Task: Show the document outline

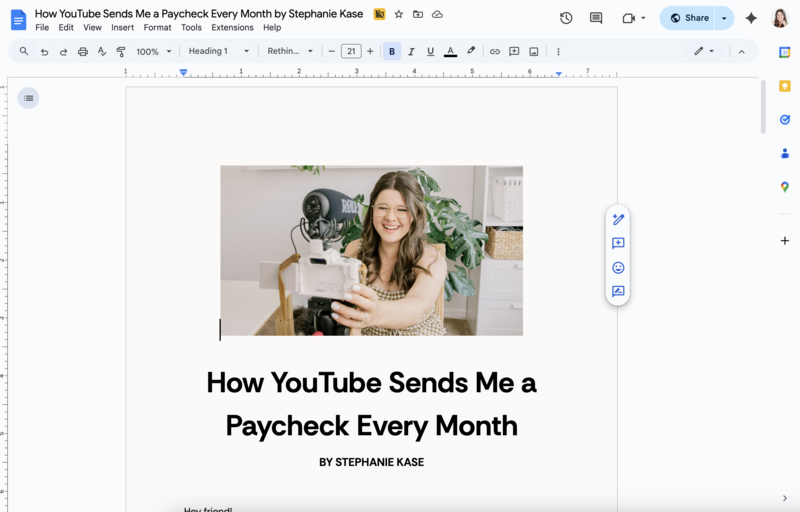Action: (x=28, y=98)
